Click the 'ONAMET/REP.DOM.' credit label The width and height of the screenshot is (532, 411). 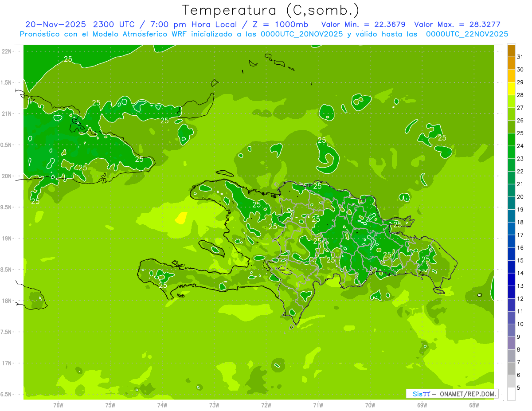[x=467, y=394]
